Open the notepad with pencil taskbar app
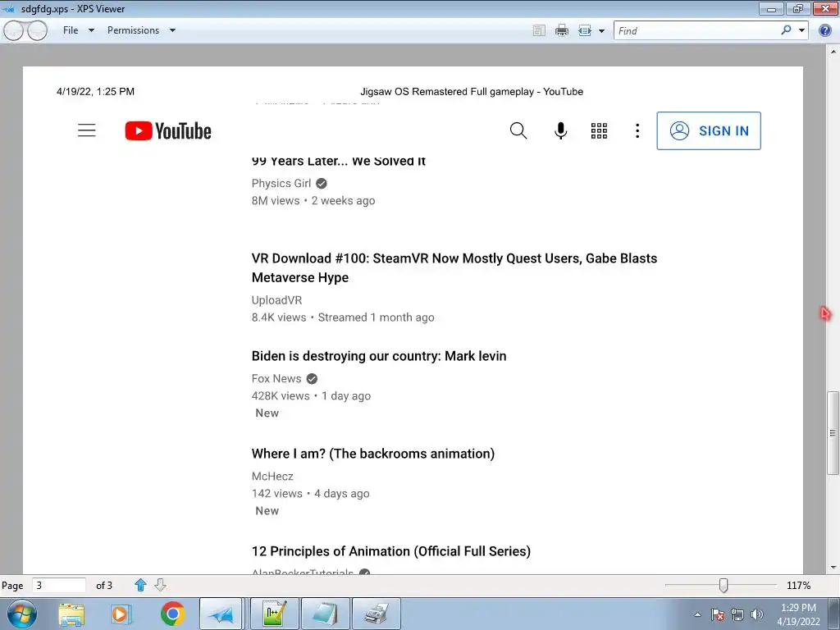The image size is (840, 630). coord(274,614)
